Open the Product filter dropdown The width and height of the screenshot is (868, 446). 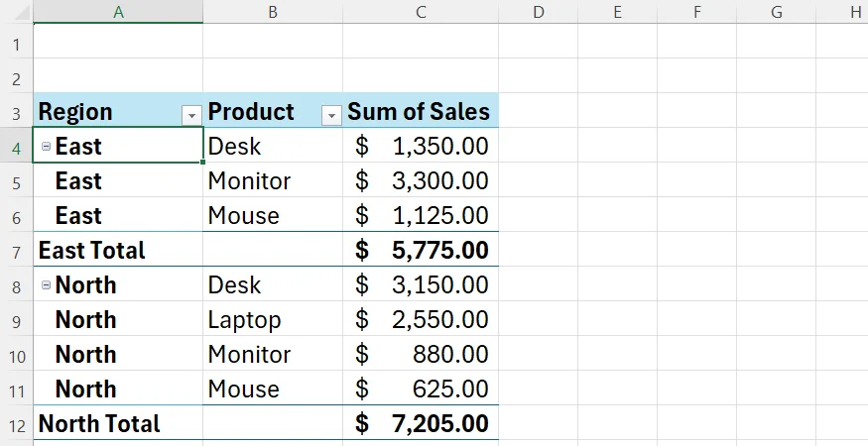(331, 115)
